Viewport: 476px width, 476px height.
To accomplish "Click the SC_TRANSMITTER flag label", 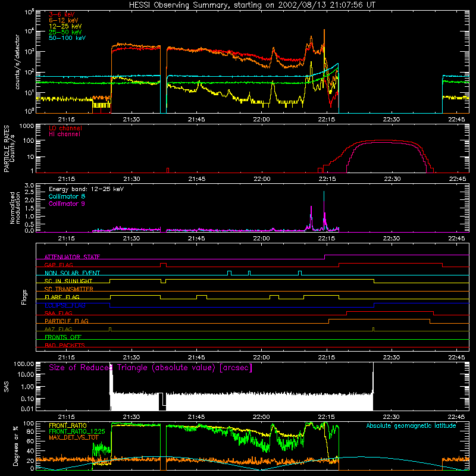I will pos(69,289).
